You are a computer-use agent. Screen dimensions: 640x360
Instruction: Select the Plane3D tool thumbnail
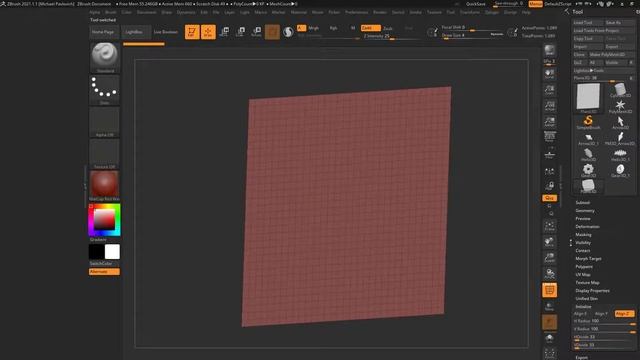588,98
